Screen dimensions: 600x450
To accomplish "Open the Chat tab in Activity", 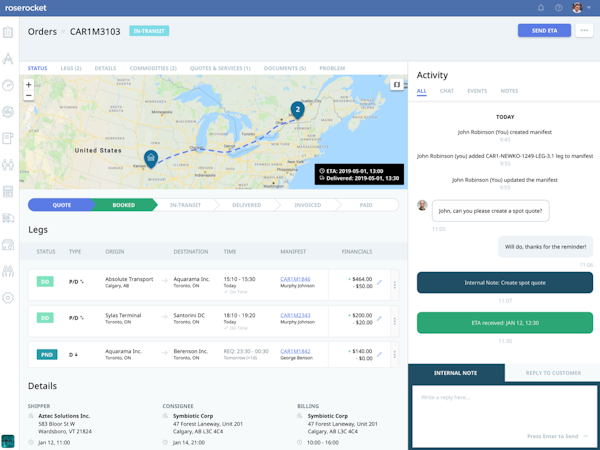I will pyautogui.click(x=447, y=91).
